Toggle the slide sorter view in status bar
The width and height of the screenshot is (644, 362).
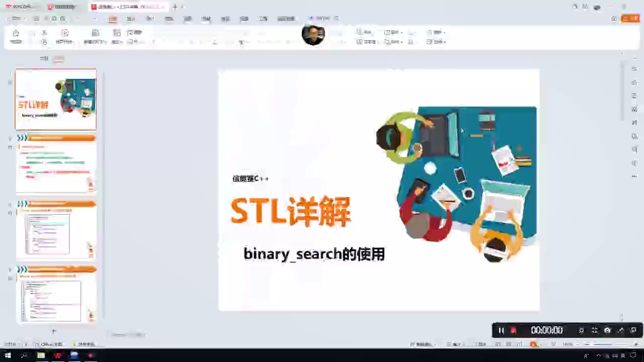point(509,344)
